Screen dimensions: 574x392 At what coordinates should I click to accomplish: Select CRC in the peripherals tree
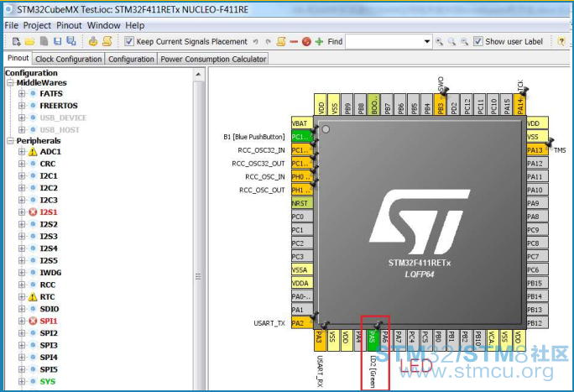point(48,164)
